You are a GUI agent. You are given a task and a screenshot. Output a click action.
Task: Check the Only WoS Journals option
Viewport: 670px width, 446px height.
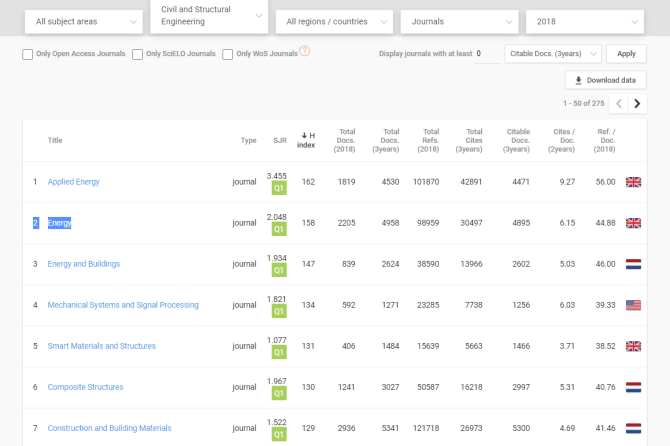point(228,54)
